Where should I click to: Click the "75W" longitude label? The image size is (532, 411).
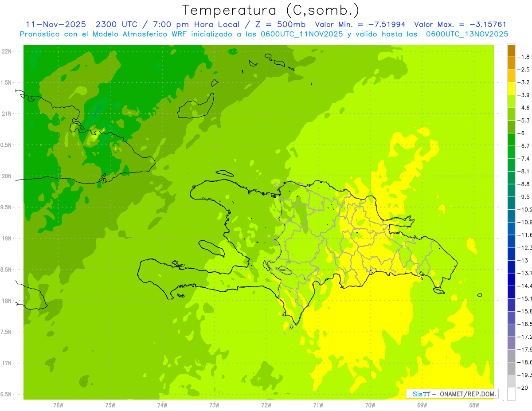[x=110, y=405]
